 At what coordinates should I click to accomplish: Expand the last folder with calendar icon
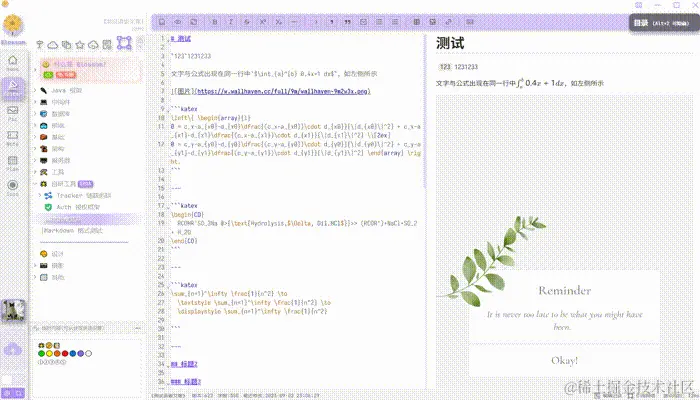pos(35,277)
